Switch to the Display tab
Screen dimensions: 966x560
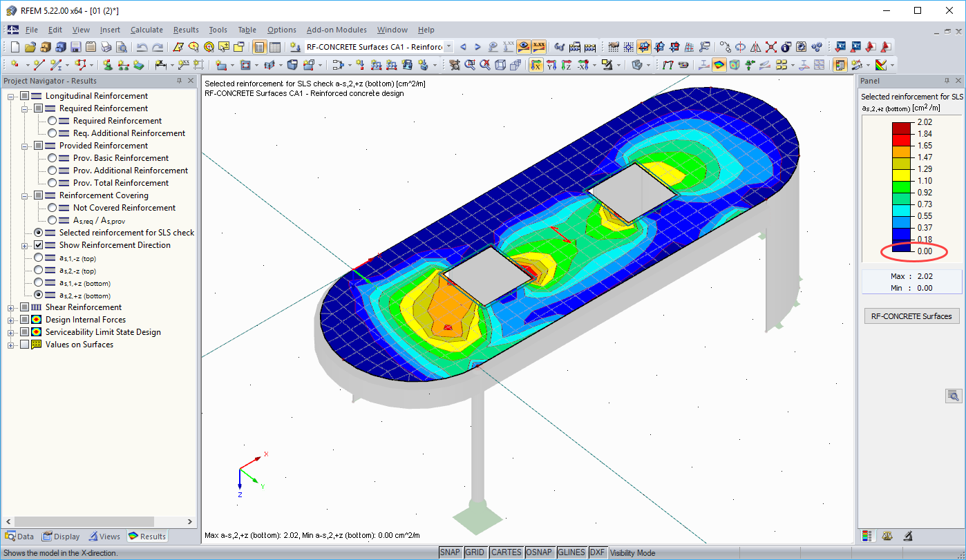click(x=61, y=537)
